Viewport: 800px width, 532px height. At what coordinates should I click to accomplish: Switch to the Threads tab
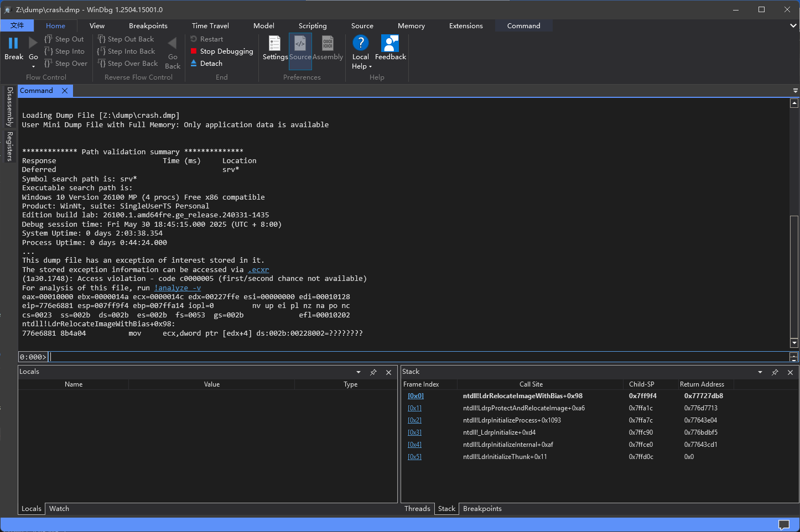417,509
